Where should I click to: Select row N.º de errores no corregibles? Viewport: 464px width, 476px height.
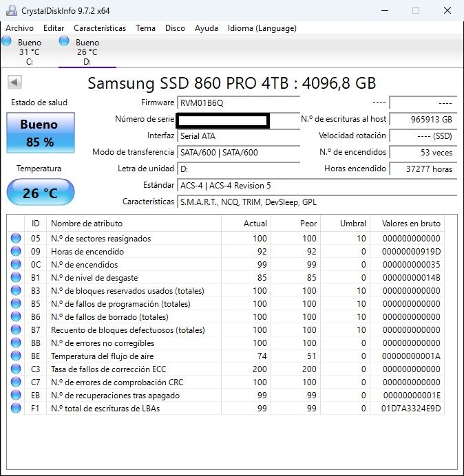[x=226, y=343]
